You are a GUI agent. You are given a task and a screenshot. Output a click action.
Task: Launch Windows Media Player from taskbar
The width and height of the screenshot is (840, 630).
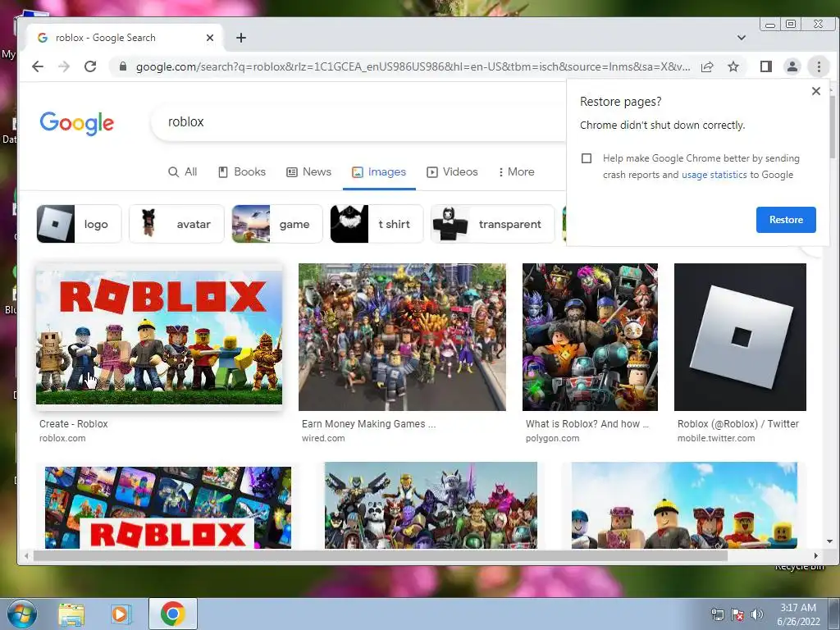pos(121,614)
